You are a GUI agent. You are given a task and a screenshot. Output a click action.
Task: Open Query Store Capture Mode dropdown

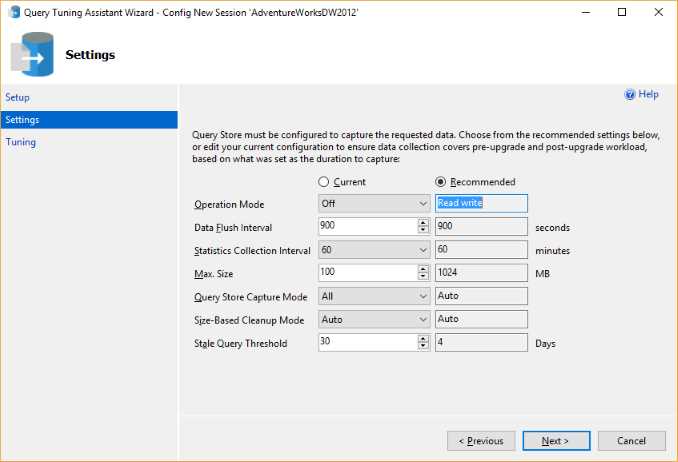(x=374, y=296)
